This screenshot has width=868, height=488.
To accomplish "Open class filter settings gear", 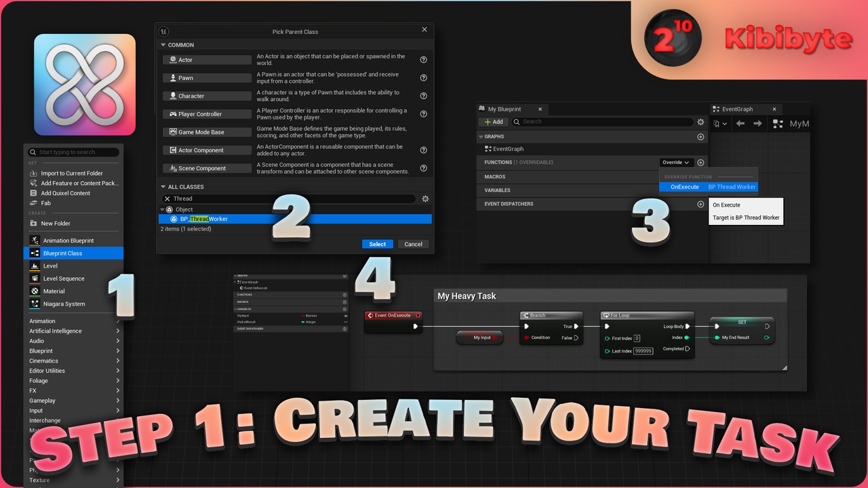I will click(425, 199).
